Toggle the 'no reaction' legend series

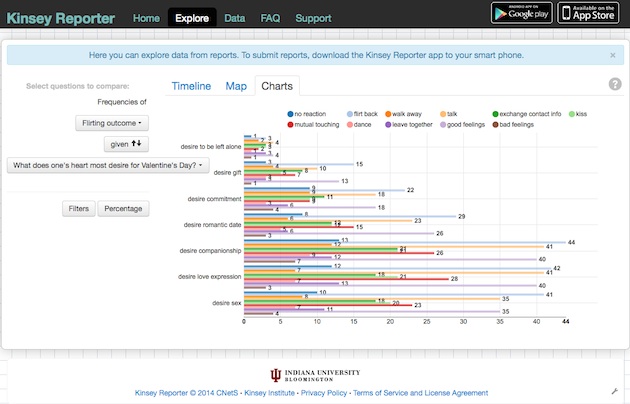pyautogui.click(x=310, y=115)
